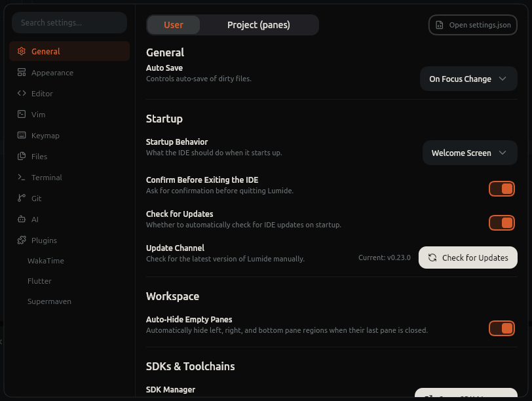532x401 pixels.
Task: Open the Startup Behavior dropdown
Action: 470,153
